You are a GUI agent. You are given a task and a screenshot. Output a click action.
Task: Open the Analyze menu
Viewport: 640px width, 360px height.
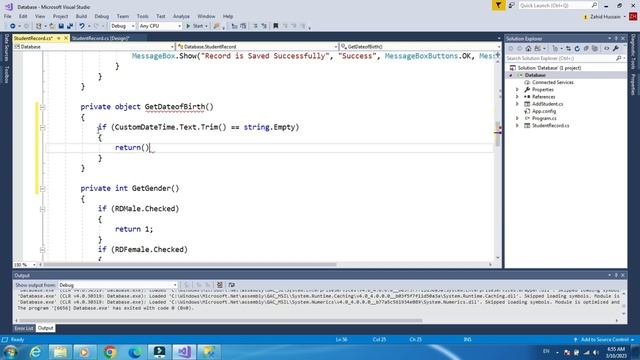click(181, 16)
